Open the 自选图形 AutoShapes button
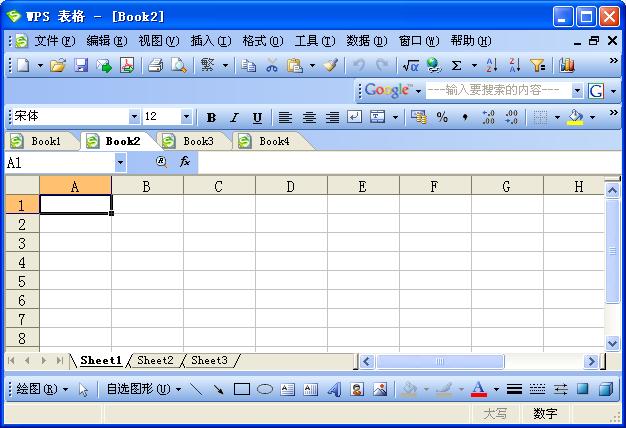The image size is (626, 428). (144, 389)
